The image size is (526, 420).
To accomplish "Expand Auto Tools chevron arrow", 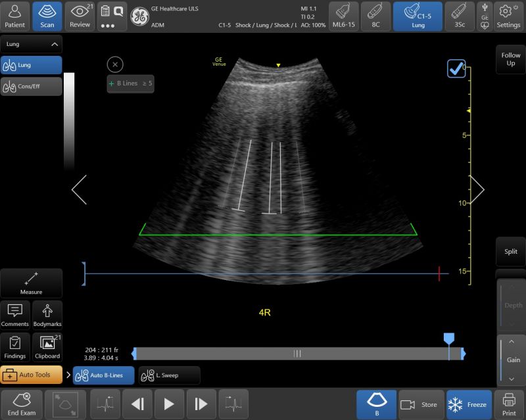I will (68, 375).
